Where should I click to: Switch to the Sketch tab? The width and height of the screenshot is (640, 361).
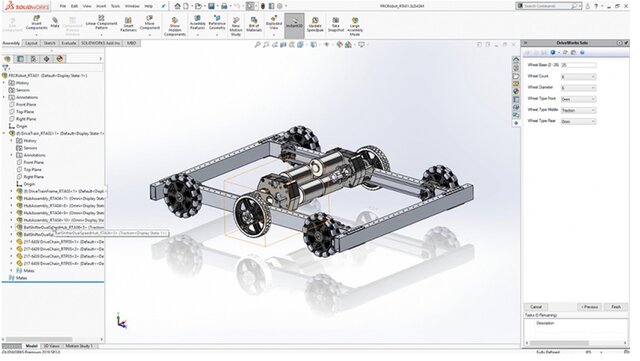point(49,43)
